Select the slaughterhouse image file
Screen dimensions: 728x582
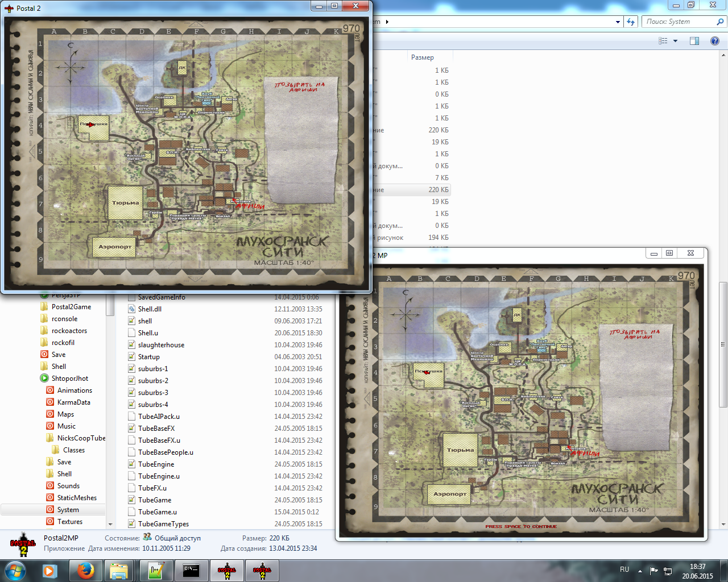coord(161,345)
